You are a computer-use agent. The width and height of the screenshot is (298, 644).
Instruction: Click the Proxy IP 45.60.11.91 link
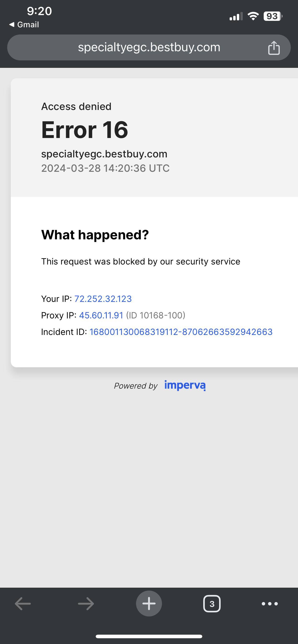[101, 315]
